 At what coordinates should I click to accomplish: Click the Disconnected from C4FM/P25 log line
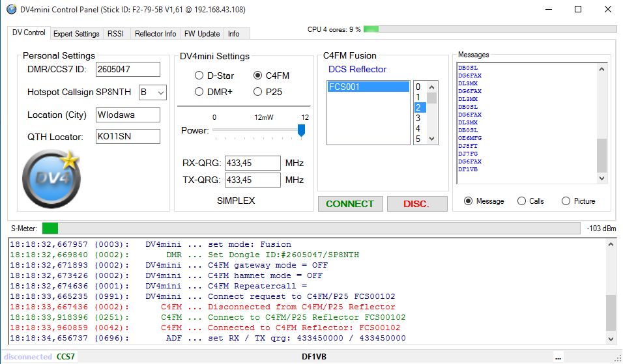click(x=203, y=307)
